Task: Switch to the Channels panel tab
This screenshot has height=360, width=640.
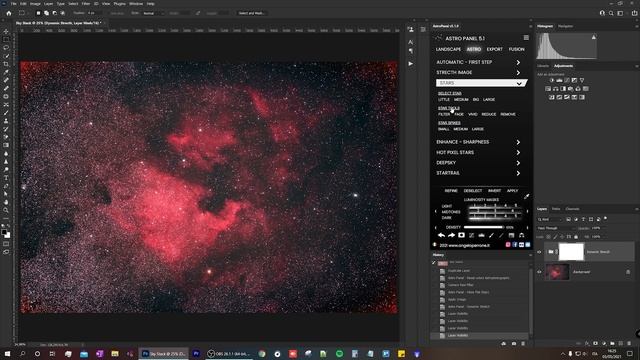Action: coord(572,209)
